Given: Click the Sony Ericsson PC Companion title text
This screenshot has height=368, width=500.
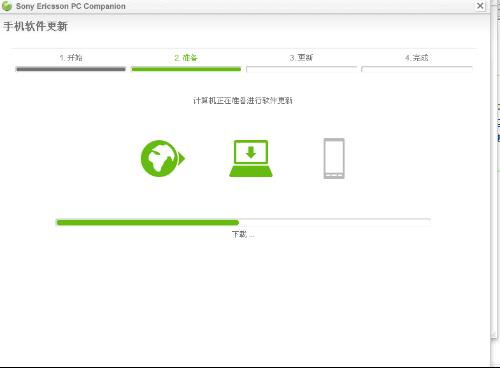Looking at the screenshot, I should click(71, 6).
